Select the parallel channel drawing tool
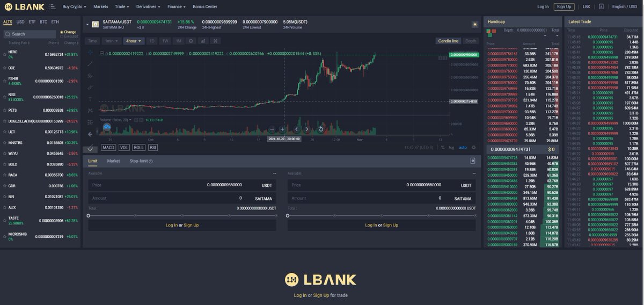Screen dimensions: 644x305 (x=90, y=75)
